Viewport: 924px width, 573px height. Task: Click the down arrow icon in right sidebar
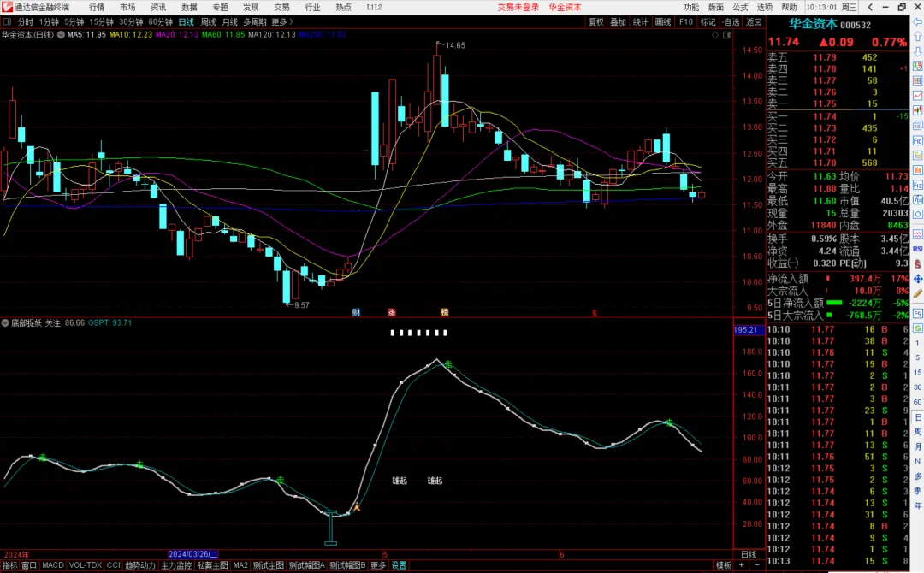pos(917,51)
